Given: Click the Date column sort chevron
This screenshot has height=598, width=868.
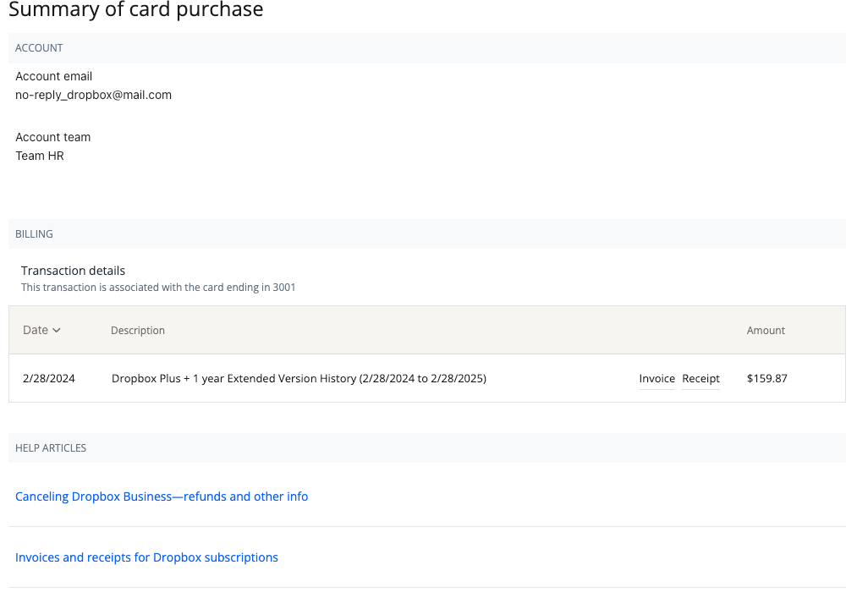Looking at the screenshot, I should [57, 331].
